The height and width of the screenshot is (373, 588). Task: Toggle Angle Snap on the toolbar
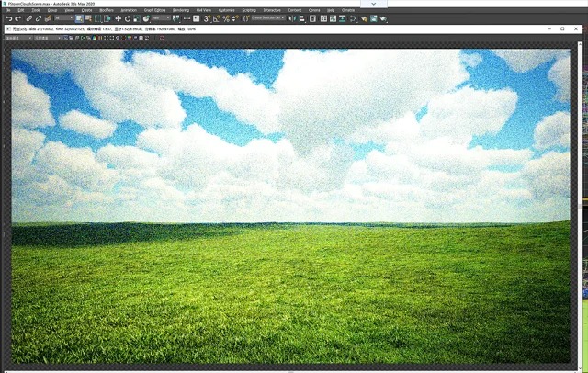[217, 18]
